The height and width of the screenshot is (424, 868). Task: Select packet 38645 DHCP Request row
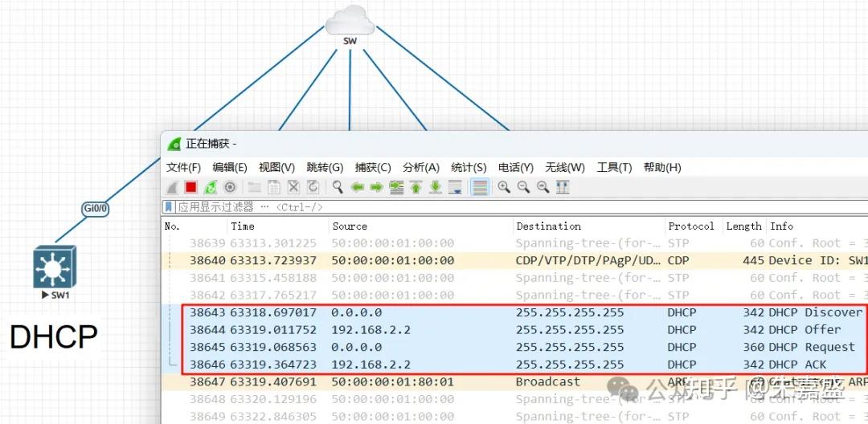click(515, 347)
